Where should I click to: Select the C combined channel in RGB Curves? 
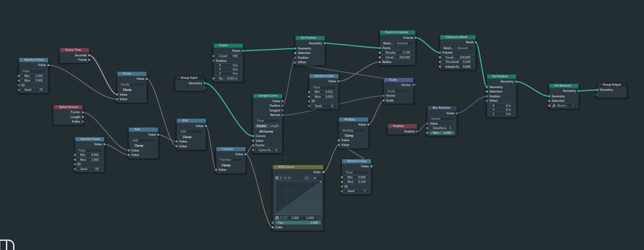coord(277,178)
